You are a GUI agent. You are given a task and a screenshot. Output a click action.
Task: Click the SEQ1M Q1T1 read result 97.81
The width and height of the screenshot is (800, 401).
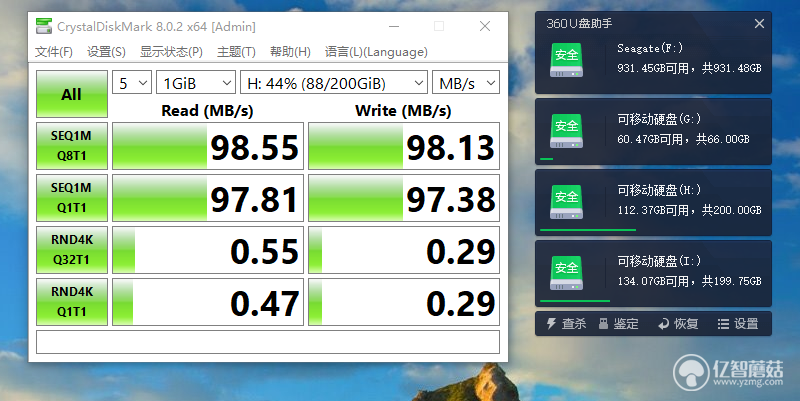[208, 198]
